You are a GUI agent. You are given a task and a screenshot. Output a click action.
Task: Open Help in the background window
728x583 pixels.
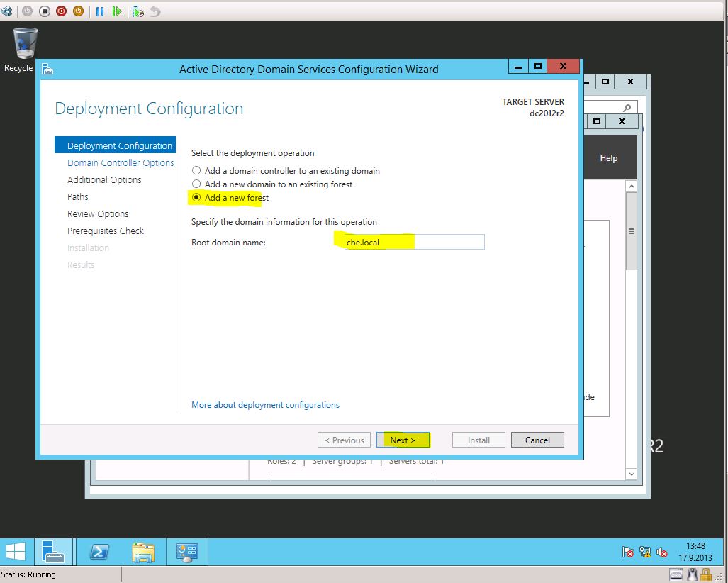click(609, 158)
